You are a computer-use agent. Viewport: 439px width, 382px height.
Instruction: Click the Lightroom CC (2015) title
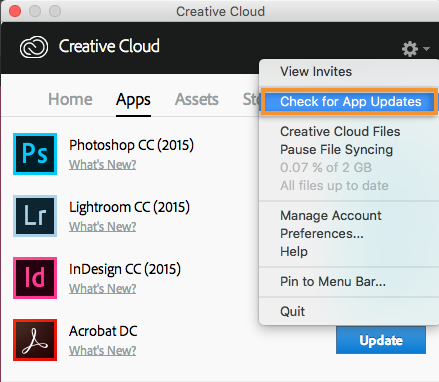129,207
